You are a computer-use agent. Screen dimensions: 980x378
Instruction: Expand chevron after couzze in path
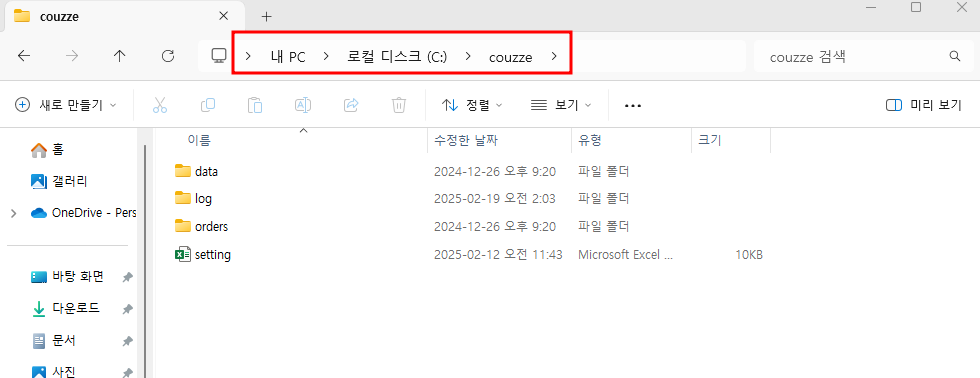[x=554, y=56]
